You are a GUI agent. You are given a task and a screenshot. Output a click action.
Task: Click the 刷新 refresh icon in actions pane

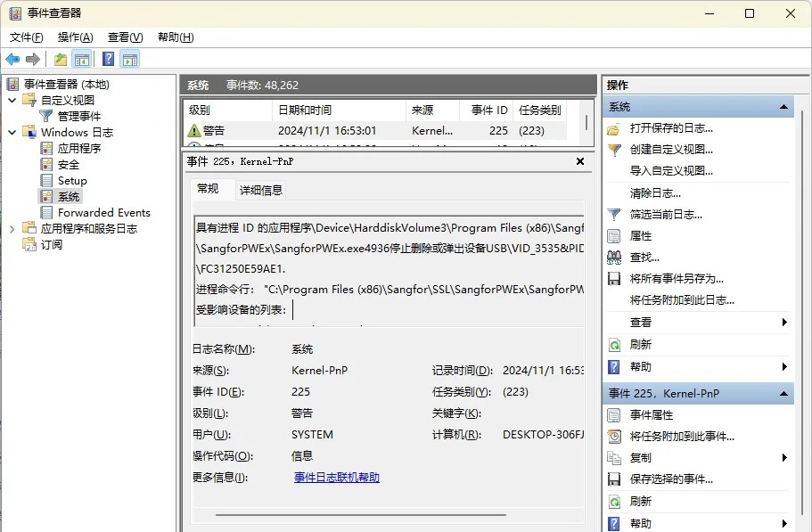613,344
